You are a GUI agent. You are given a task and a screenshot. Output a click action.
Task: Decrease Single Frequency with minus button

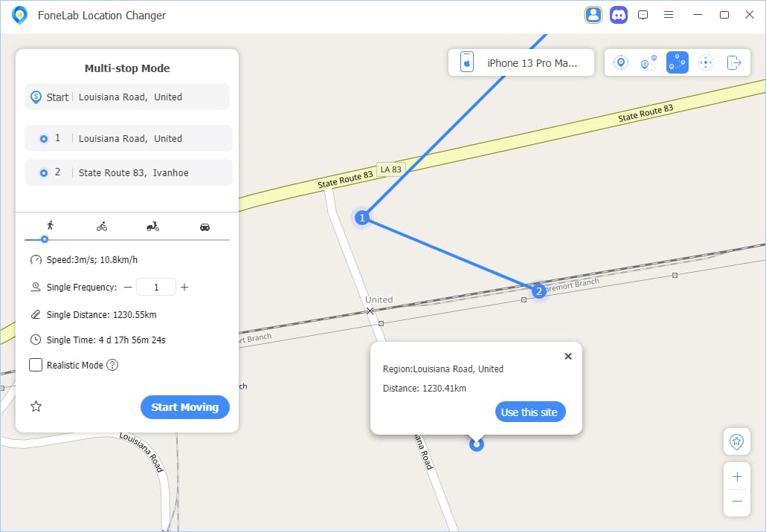tap(128, 287)
